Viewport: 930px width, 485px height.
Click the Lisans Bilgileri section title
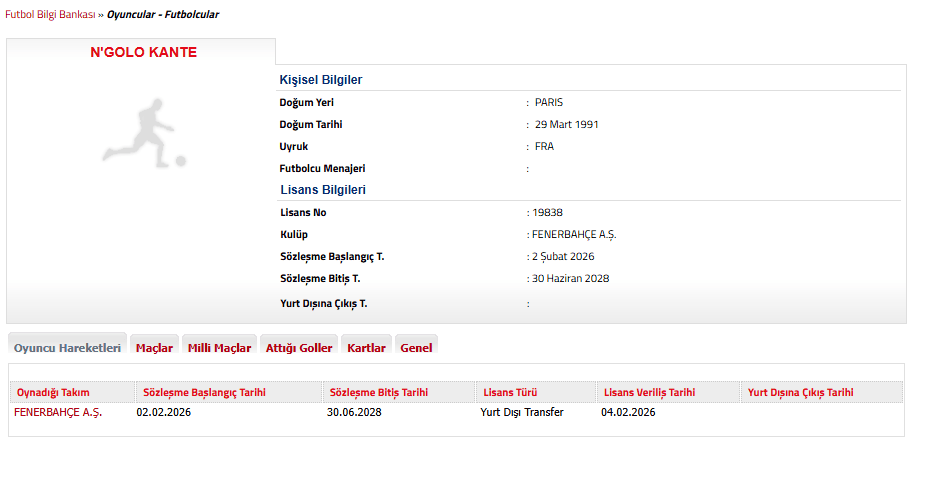pos(322,190)
